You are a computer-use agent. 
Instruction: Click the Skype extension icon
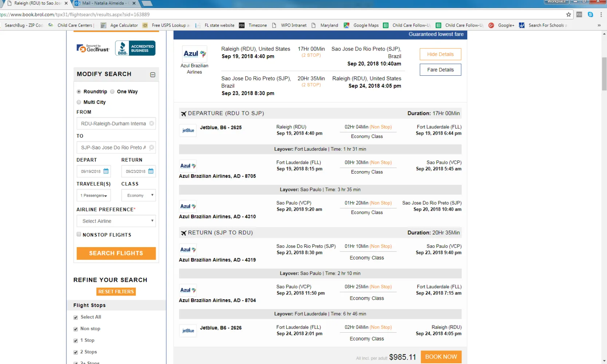590,15
